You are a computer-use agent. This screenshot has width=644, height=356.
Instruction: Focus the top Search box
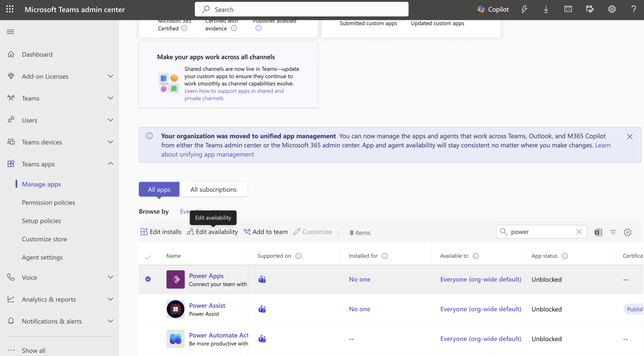[x=301, y=9]
